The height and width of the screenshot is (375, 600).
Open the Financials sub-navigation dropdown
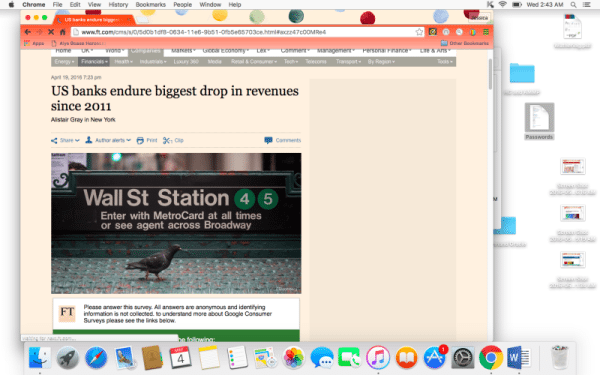click(x=94, y=62)
